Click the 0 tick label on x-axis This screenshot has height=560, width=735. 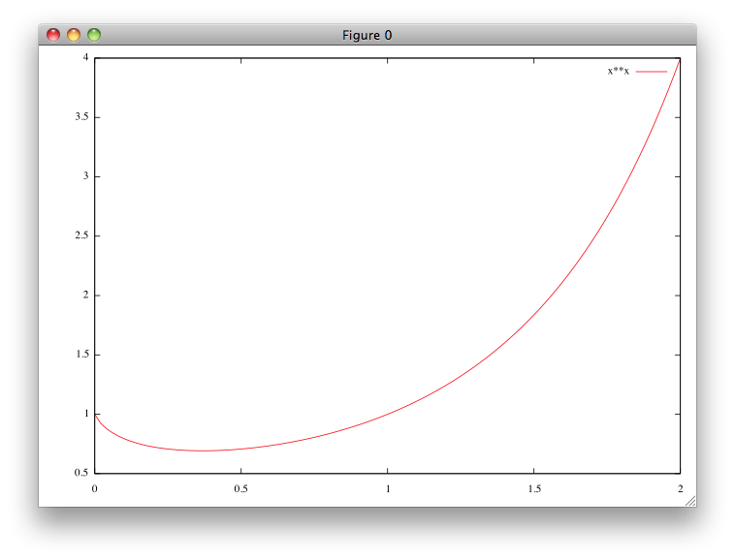click(94, 487)
